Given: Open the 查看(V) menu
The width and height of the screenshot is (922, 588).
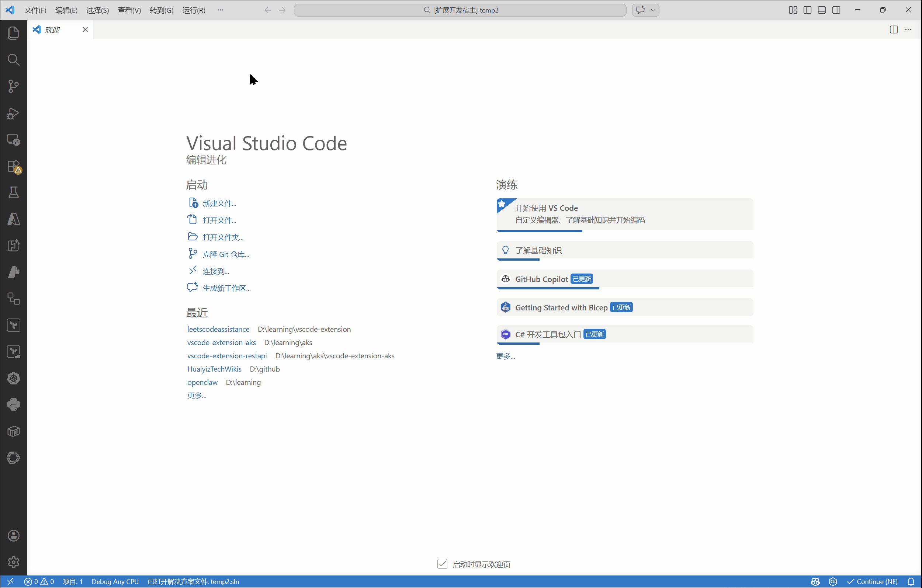Looking at the screenshot, I should tap(129, 10).
